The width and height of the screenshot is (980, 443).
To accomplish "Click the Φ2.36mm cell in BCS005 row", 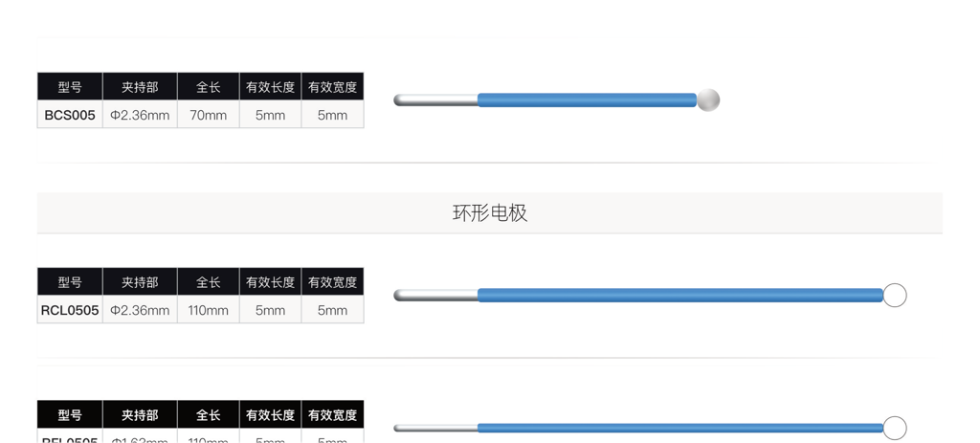I will click(x=140, y=115).
